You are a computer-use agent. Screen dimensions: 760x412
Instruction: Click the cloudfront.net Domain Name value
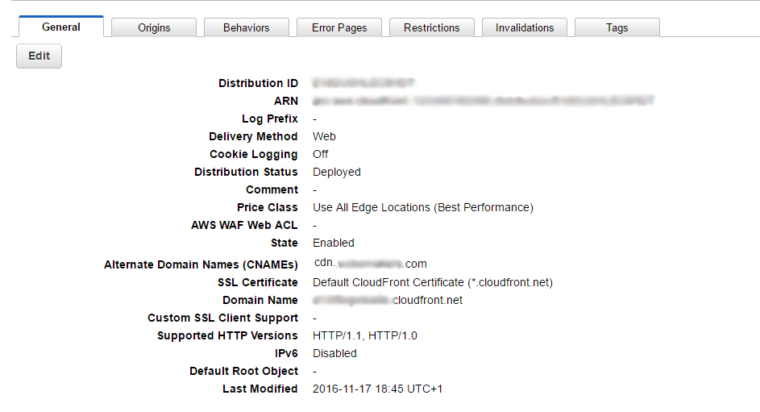(x=387, y=300)
